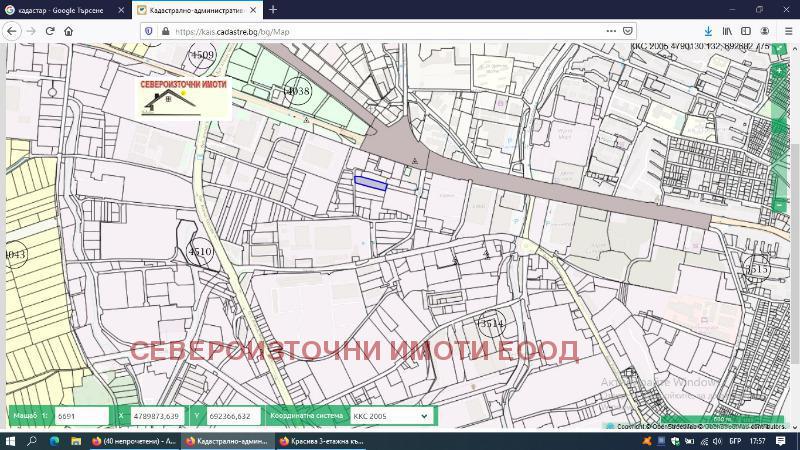The image size is (800, 450).
Task: Open the Firefox library icon
Action: pos(729,31)
